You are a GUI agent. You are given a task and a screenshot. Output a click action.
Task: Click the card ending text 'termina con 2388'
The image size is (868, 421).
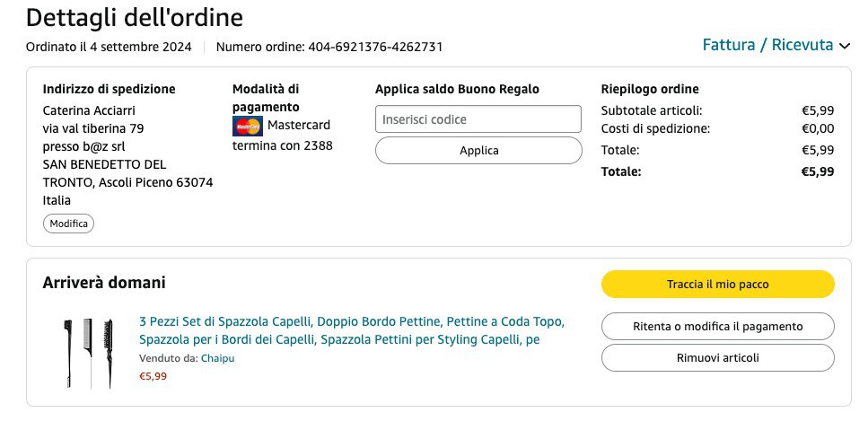[x=282, y=145]
